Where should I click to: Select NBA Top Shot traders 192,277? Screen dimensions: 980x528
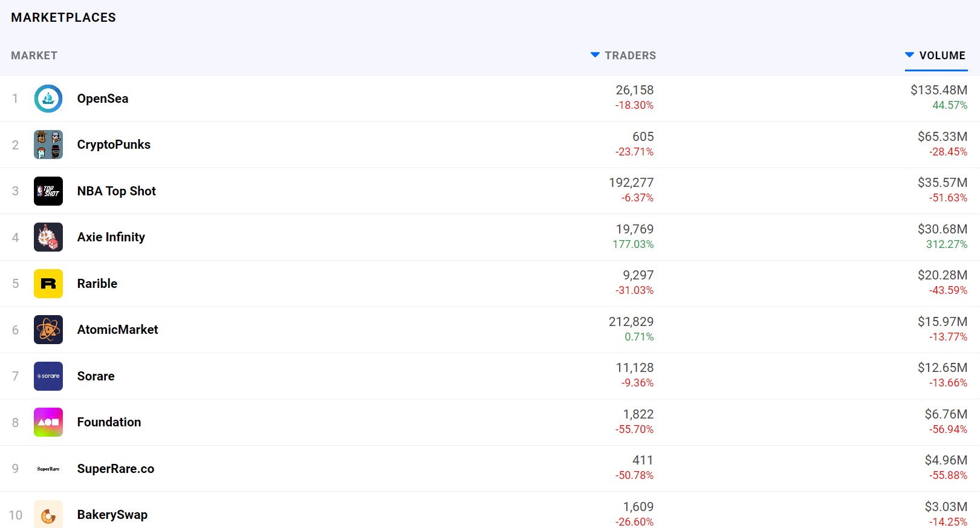click(x=631, y=183)
